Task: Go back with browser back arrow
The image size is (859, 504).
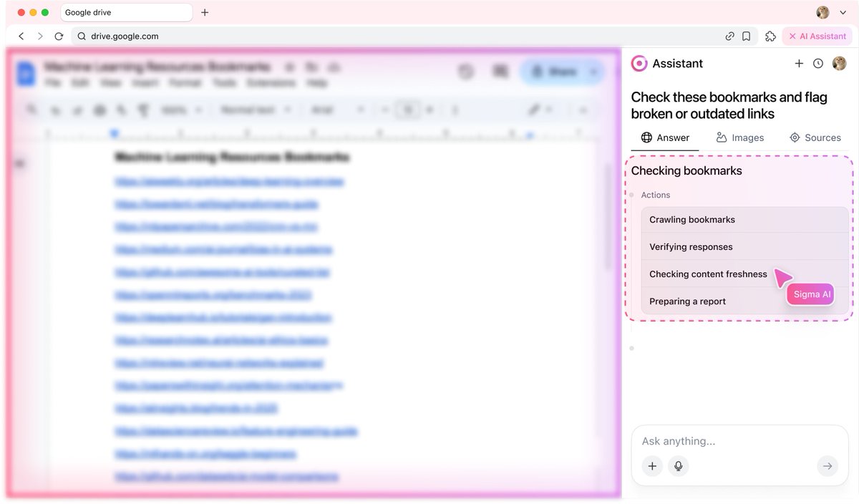Action: (x=21, y=36)
